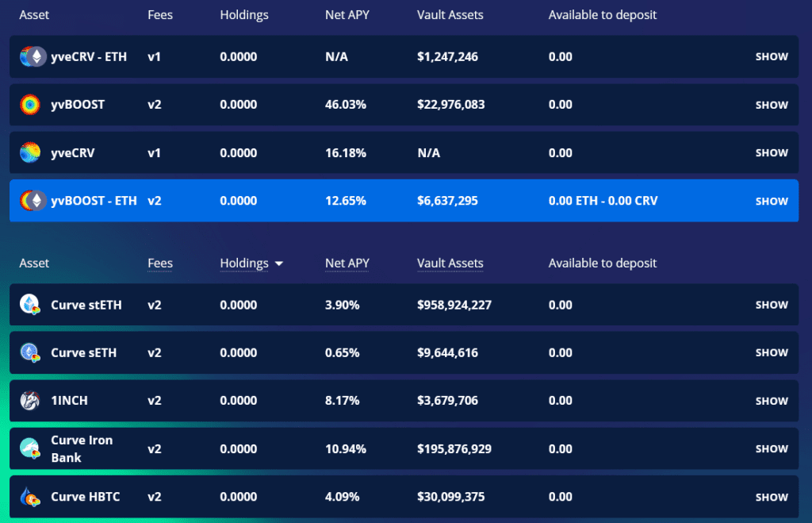Click N/A vault assets on yveCRV row
Viewport: 812px width, 523px height.
[428, 153]
